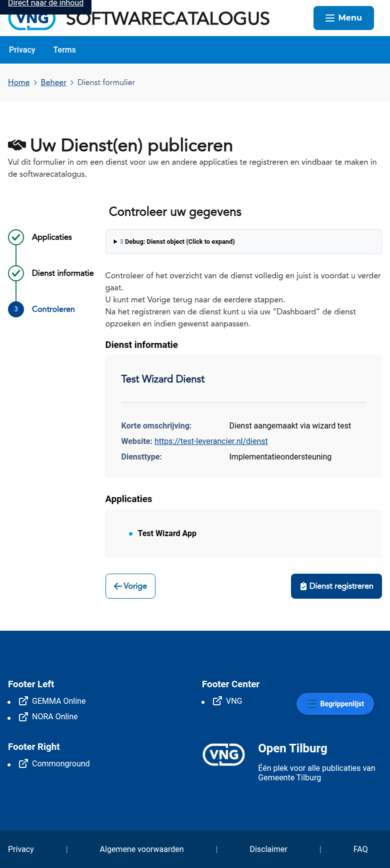This screenshot has width=390, height=868.
Task: Open the Begrippenlijst floating button
Action: (335, 704)
